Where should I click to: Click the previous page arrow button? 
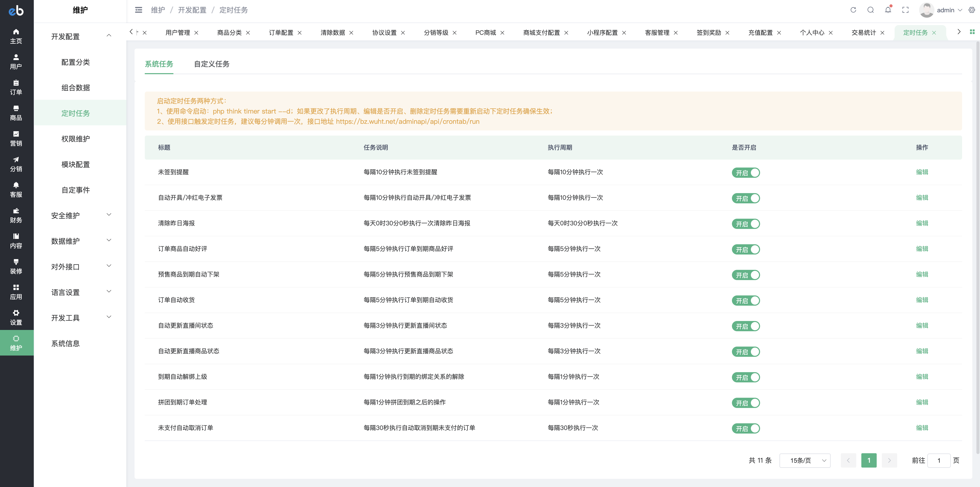pyautogui.click(x=848, y=460)
